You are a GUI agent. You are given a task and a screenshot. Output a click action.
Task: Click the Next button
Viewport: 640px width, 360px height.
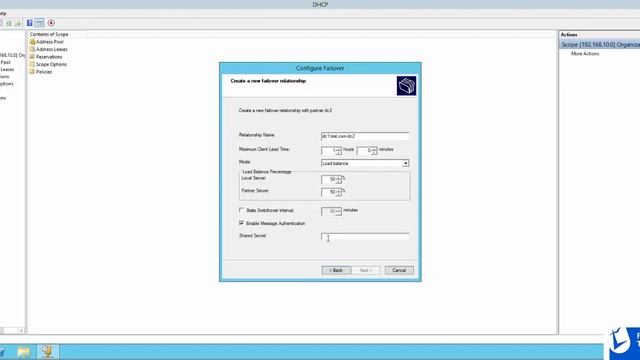[365, 270]
